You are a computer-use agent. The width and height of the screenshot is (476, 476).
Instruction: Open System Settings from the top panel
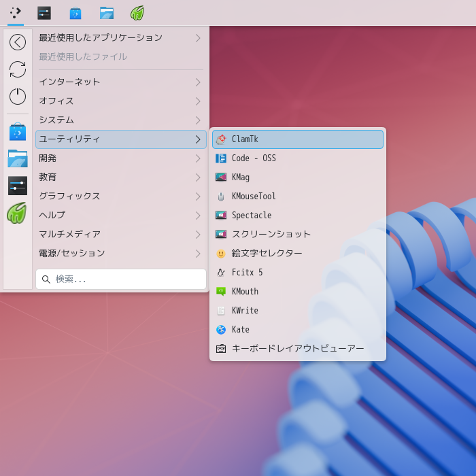point(44,13)
